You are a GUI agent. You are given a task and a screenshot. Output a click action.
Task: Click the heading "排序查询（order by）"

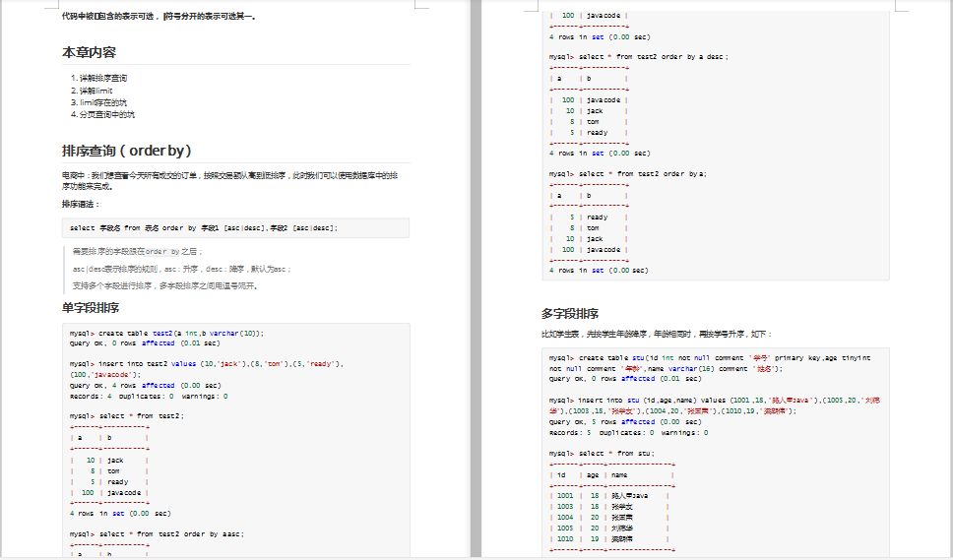[x=127, y=151]
